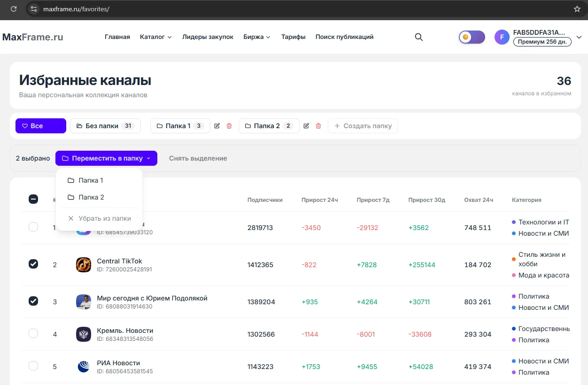Collapse the Переместить в папку dropdown
Screen dimensions: 588x385
point(106,158)
